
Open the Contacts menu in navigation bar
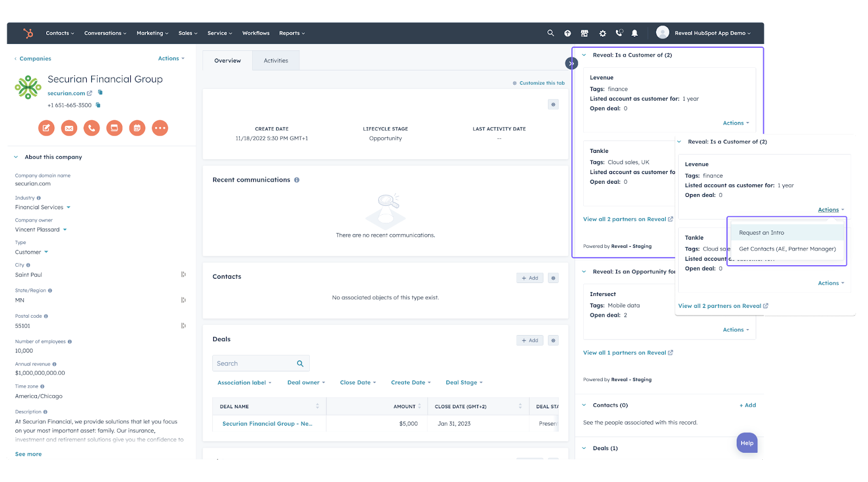tap(60, 33)
